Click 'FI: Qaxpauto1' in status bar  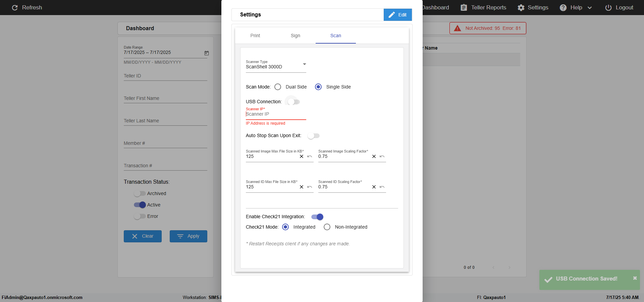tap(491, 297)
